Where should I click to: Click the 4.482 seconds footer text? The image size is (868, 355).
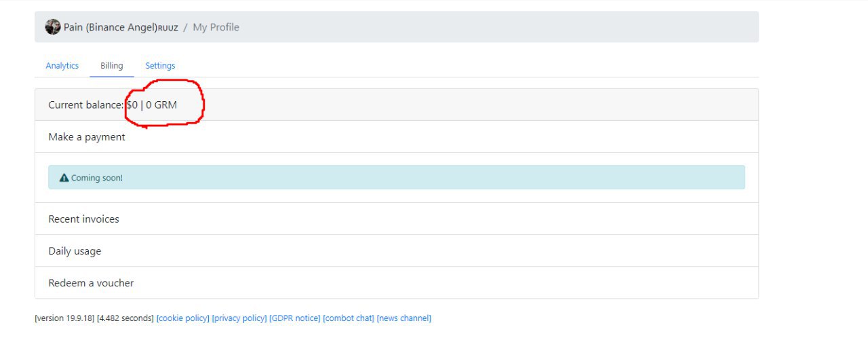tap(125, 318)
